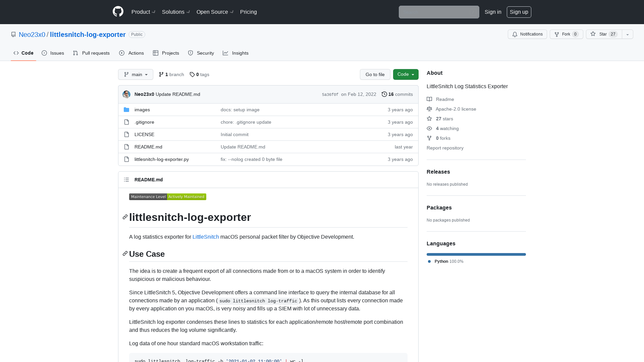Open the Actions tab
Viewport: 644px width, 362px height.
(x=131, y=53)
